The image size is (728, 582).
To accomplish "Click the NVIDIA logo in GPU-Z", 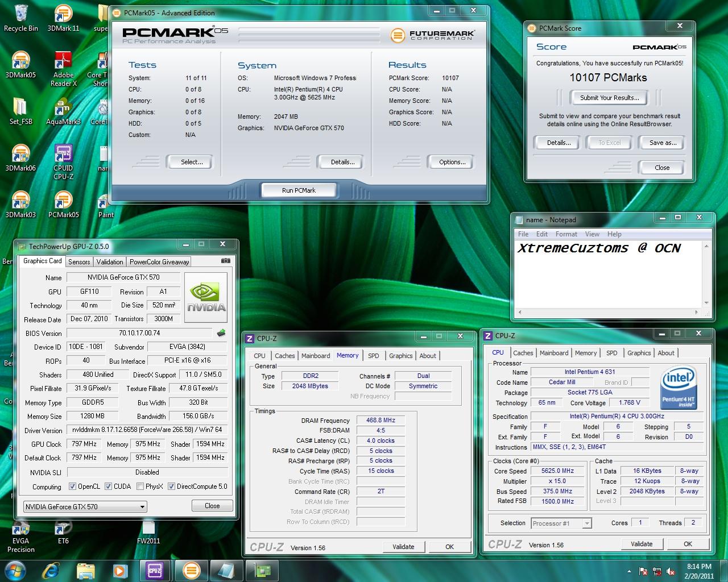I will point(206,297).
